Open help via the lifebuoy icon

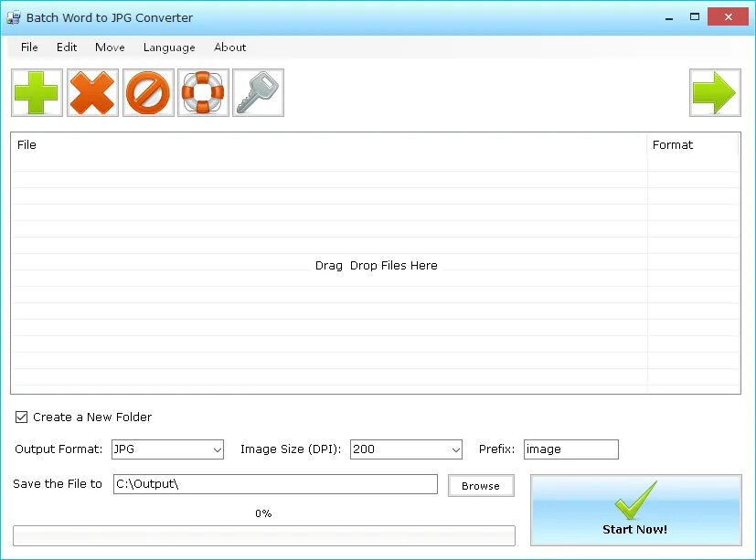203,92
